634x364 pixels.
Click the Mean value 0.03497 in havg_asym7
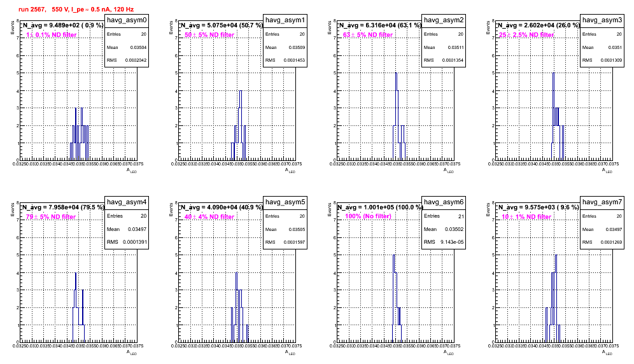point(614,229)
